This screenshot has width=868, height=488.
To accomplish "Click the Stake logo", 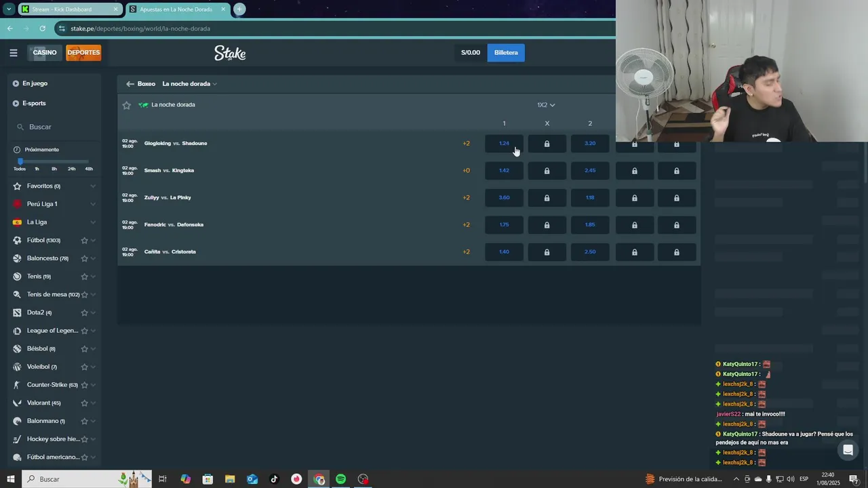I will click(230, 53).
